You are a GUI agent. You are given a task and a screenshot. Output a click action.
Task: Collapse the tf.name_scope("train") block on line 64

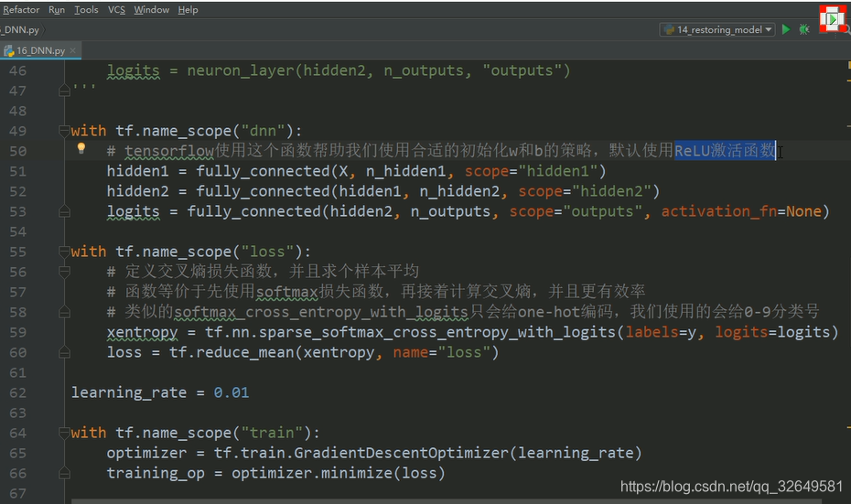[x=64, y=433]
